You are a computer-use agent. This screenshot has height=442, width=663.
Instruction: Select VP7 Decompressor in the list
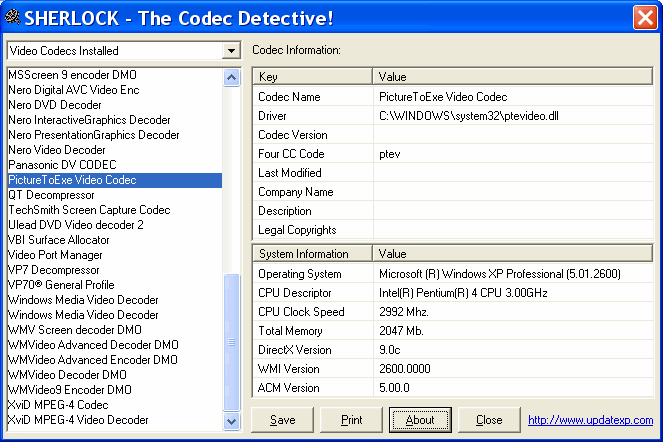coord(54,270)
